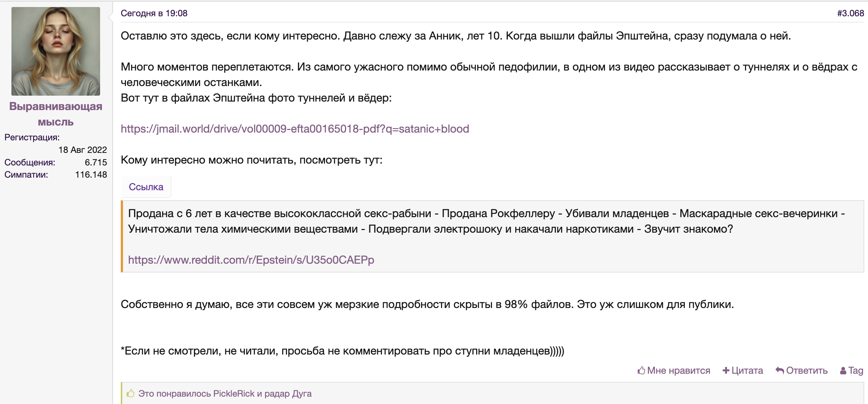
Task: Click the Сообщения label under the username
Action: tap(30, 162)
